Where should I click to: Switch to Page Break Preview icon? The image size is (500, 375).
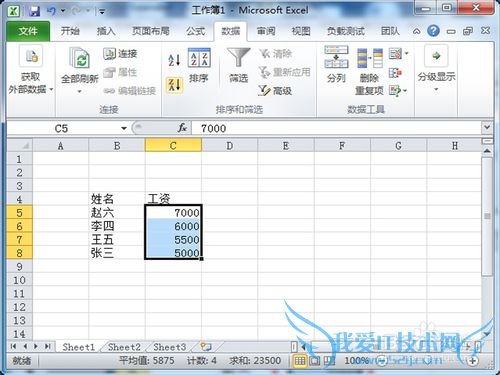pos(329,360)
